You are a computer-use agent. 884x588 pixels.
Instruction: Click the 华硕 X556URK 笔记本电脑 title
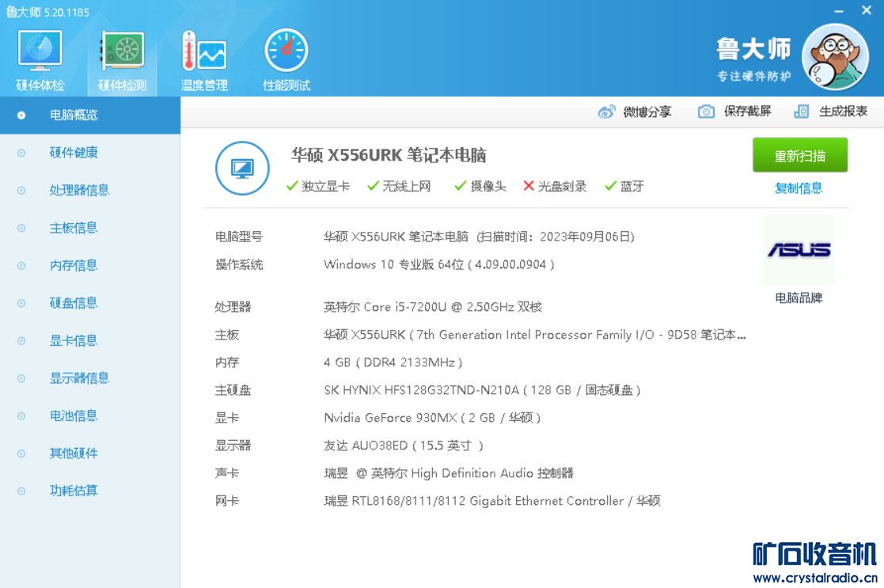tap(389, 155)
